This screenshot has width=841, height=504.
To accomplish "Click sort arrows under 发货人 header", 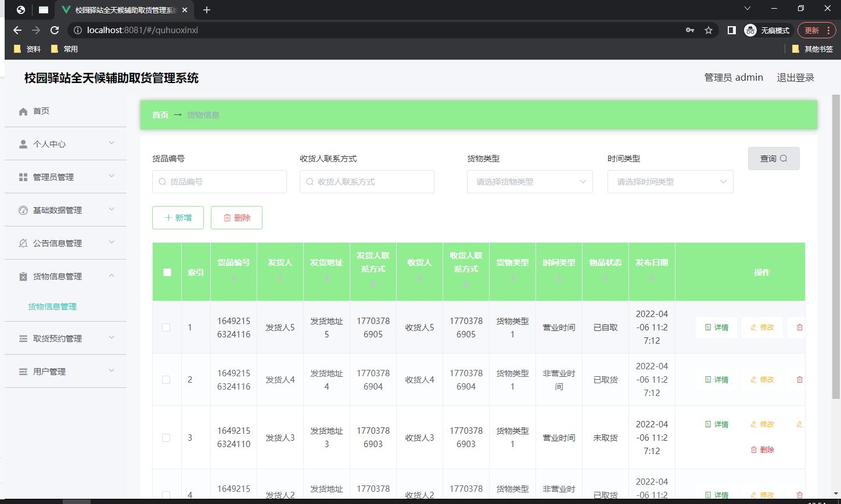I will pyautogui.click(x=281, y=279).
